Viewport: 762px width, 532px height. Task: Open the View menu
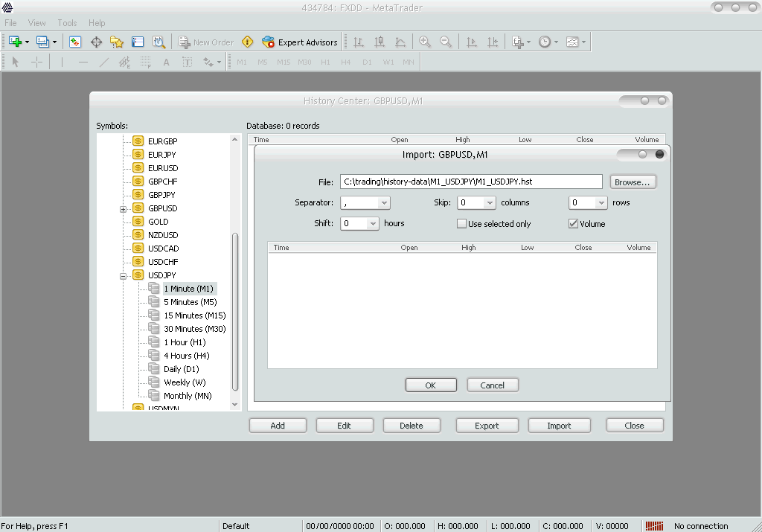click(36, 23)
